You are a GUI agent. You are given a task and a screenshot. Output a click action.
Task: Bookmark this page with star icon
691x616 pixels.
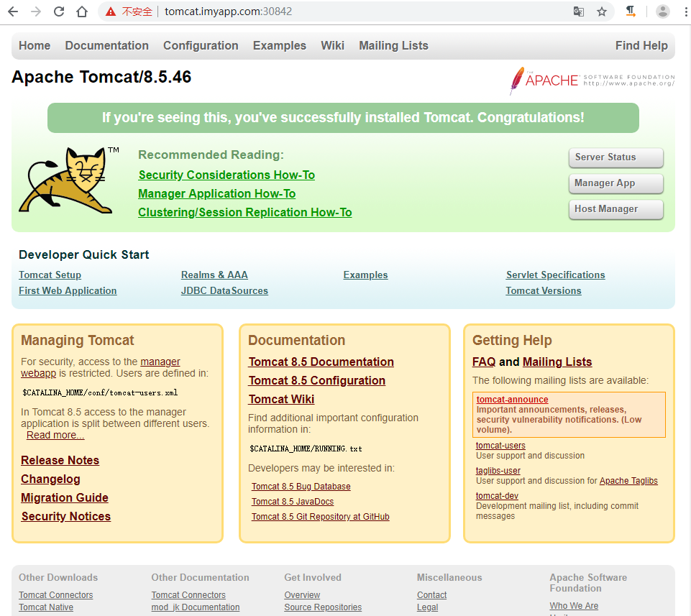pos(602,12)
